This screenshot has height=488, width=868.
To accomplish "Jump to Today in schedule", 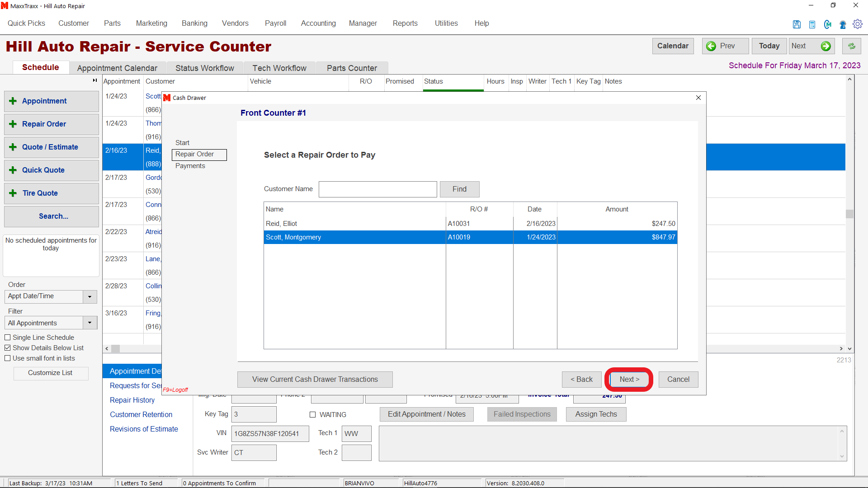I will tap(769, 46).
